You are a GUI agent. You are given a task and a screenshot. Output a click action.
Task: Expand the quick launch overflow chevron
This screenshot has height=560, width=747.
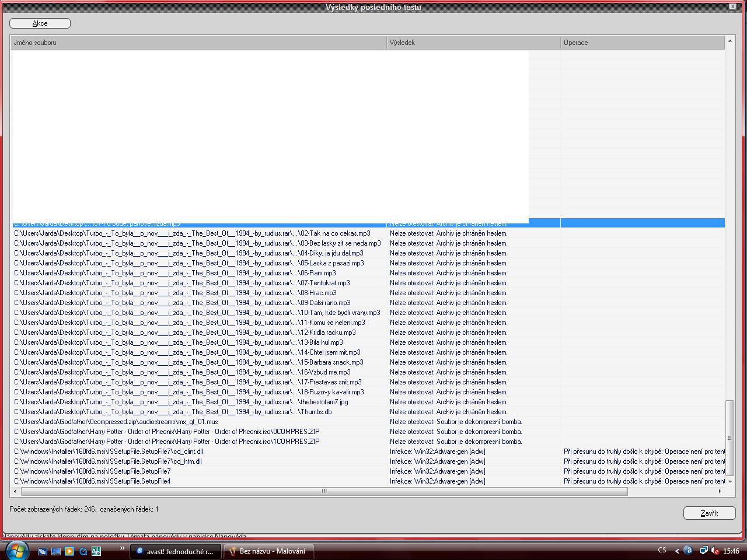[122, 548]
